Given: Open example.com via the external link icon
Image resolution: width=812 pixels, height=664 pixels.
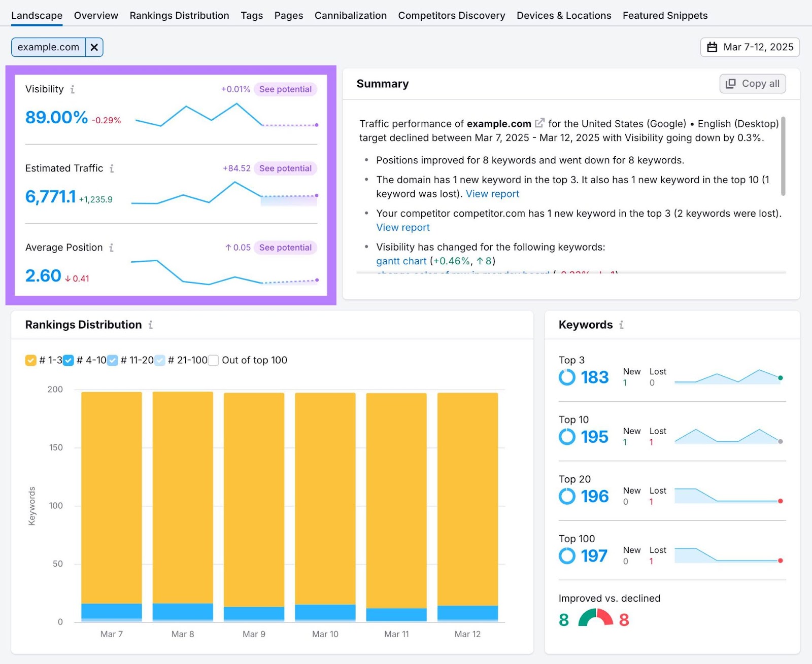Looking at the screenshot, I should point(539,122).
